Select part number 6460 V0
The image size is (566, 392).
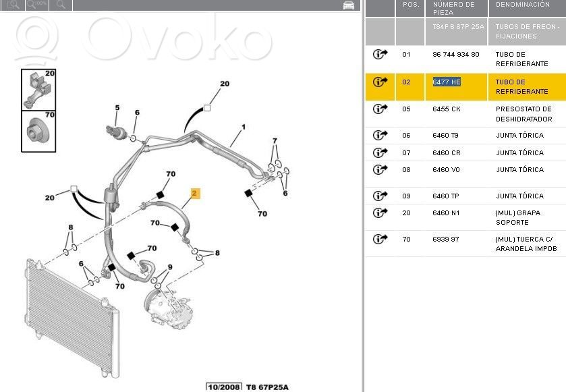[446, 169]
